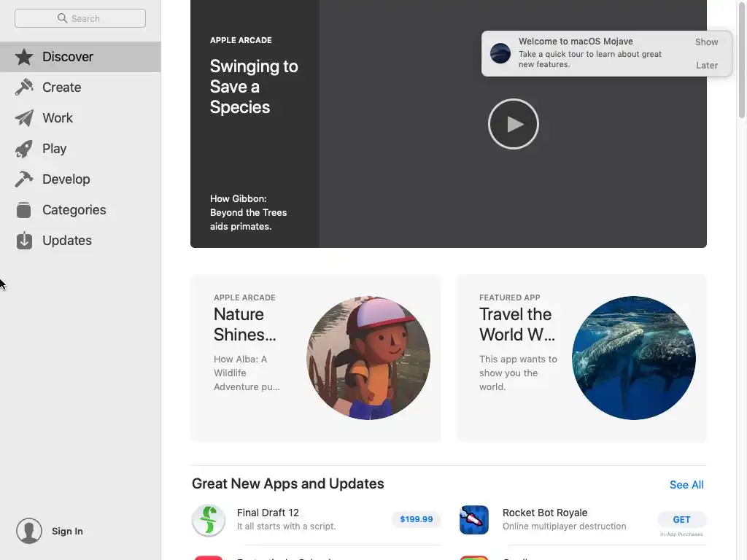Dismiss notification with Later button

click(706, 66)
